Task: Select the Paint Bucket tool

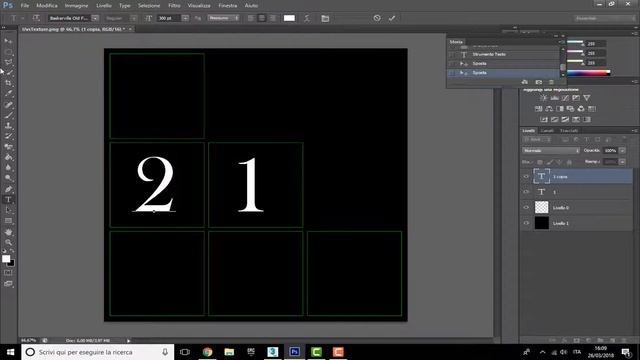Action: pyautogui.click(x=8, y=157)
